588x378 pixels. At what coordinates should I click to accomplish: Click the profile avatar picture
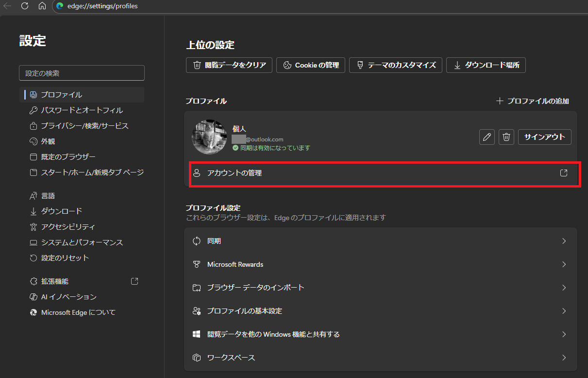[209, 137]
